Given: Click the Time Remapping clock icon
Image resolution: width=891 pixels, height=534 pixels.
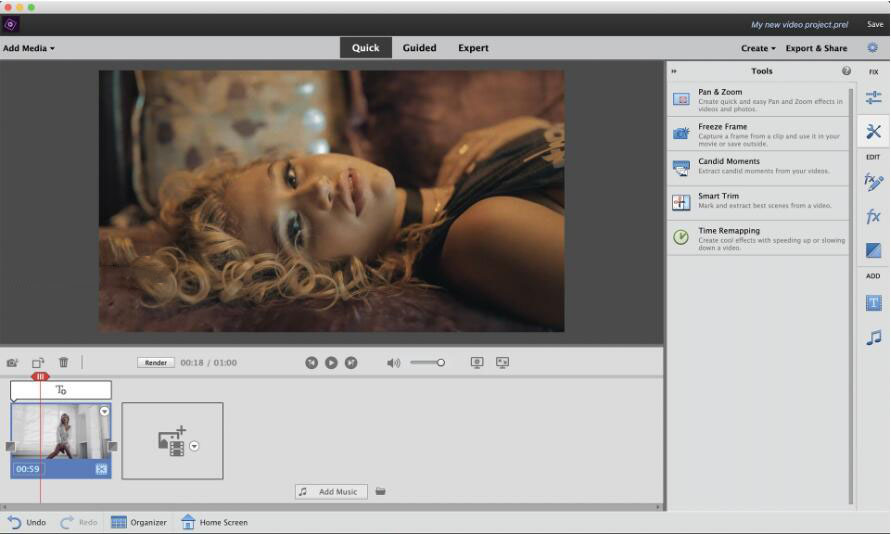Looking at the screenshot, I should pos(681,237).
